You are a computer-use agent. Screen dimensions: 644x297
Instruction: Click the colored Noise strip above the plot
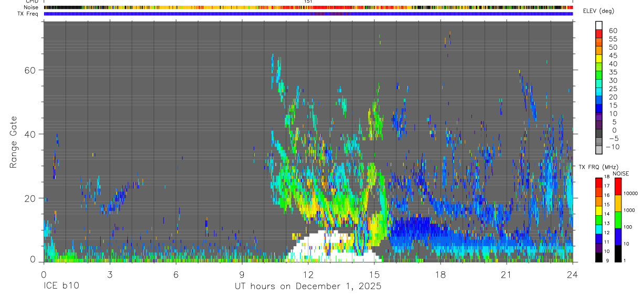click(x=308, y=7)
